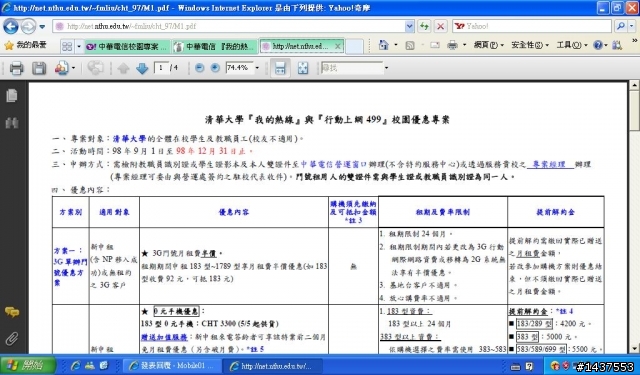Go to next PDF page down arrow
This screenshot has height=375, width=640.
click(142, 68)
